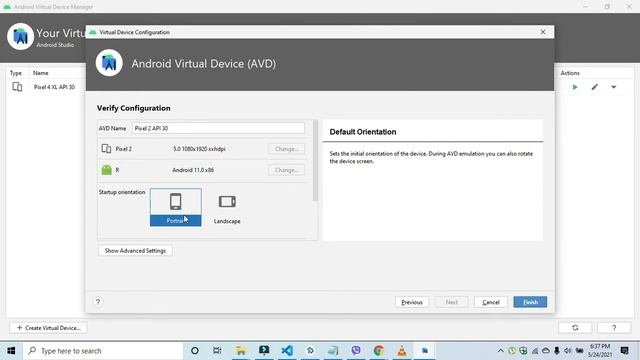Open Visual Studio Code from taskbar

tap(287, 351)
